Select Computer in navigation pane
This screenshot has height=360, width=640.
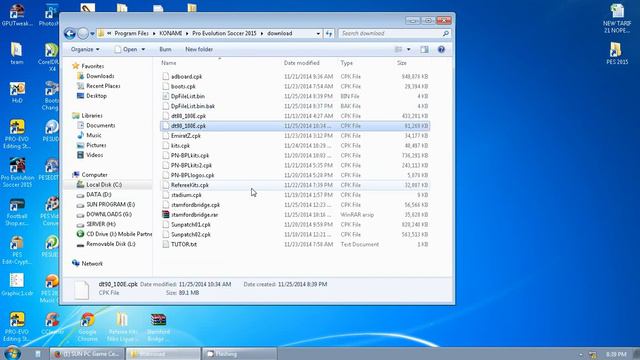pos(94,175)
